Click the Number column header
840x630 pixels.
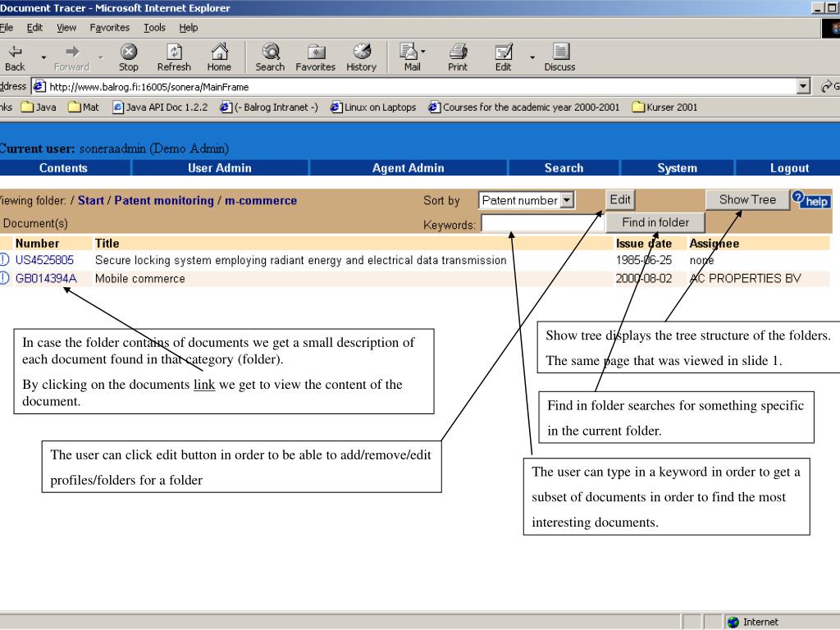(37, 243)
